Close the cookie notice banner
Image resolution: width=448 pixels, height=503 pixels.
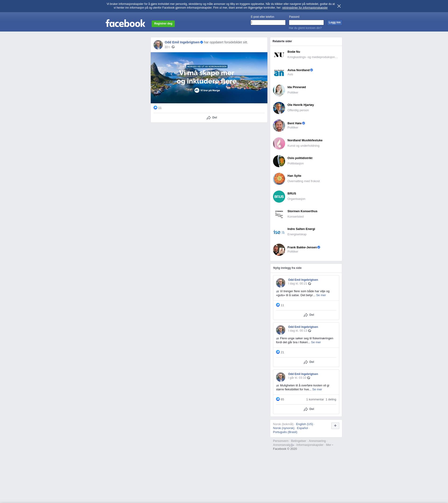point(339,6)
